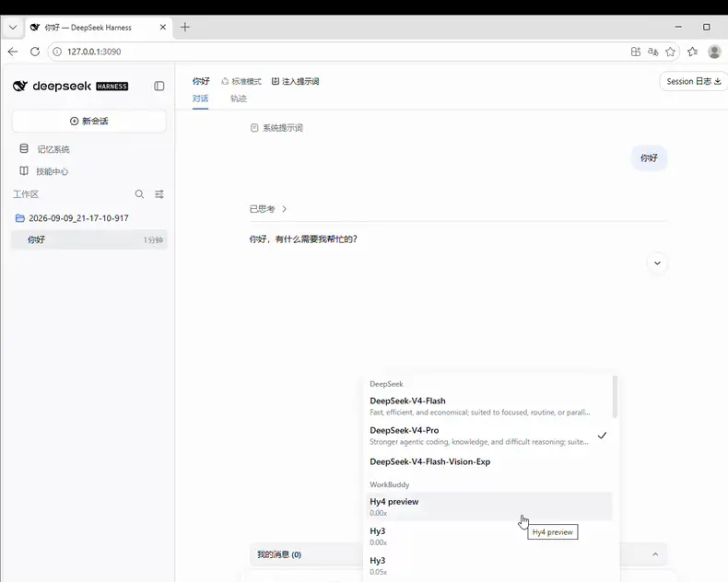Click 注入提示词 inject prompt button
Viewport: 728px width, 582px height.
coord(295,81)
